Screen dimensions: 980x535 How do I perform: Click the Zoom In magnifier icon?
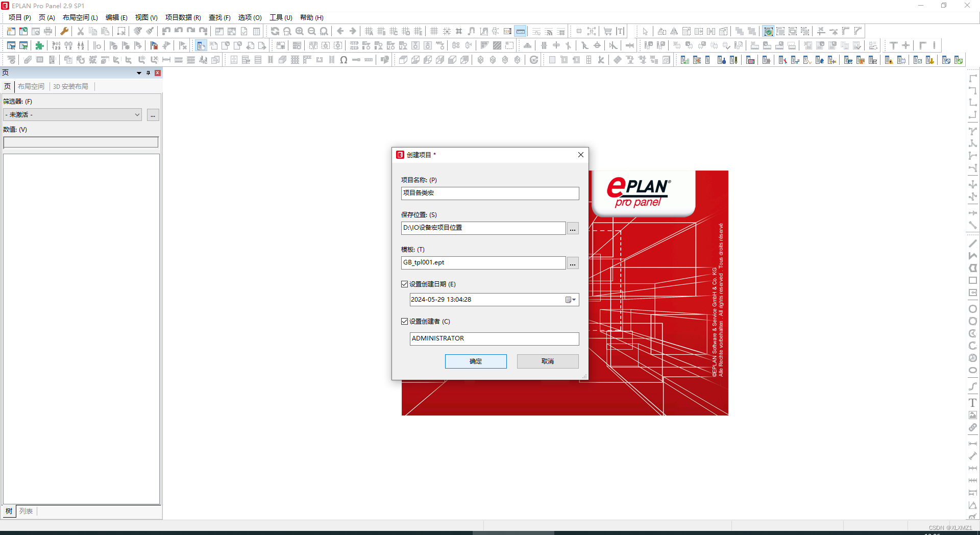point(300,31)
